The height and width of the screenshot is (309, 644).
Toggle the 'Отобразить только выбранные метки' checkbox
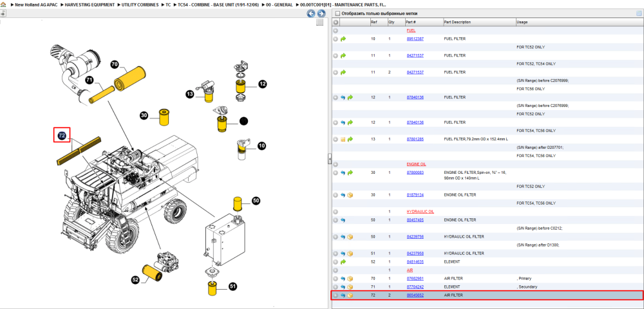[337, 14]
